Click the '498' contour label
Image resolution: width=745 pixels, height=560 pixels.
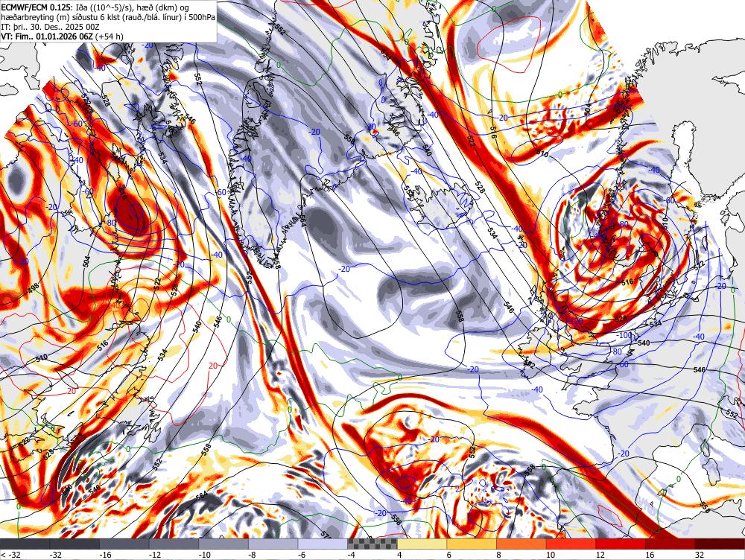[x=33, y=289]
